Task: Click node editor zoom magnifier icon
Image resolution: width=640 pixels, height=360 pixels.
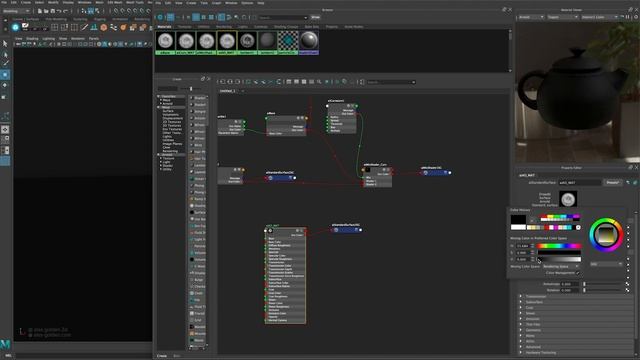Action: tap(319, 82)
